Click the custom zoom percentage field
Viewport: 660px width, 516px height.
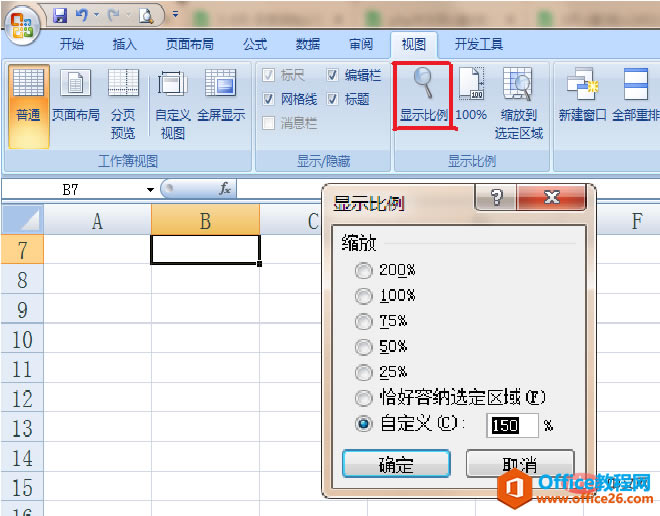click(512, 426)
